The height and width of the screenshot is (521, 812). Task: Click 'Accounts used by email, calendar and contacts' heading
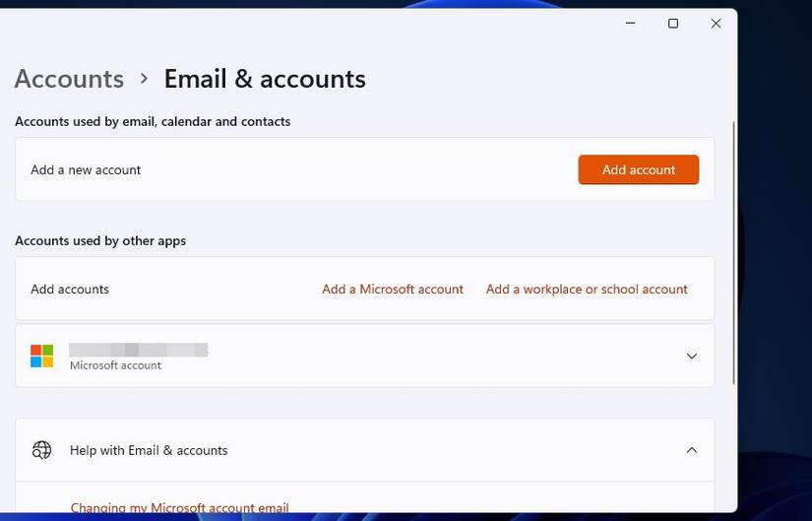pyautogui.click(x=153, y=121)
